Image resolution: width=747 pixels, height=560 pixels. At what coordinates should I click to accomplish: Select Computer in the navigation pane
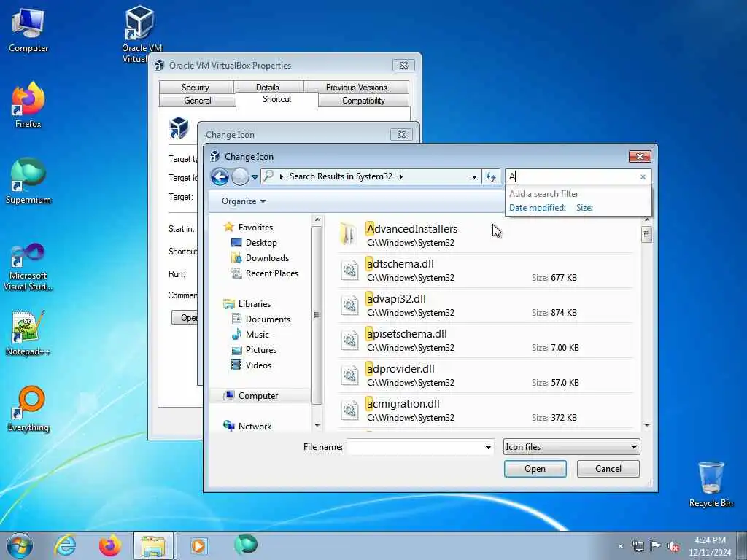[x=258, y=396]
